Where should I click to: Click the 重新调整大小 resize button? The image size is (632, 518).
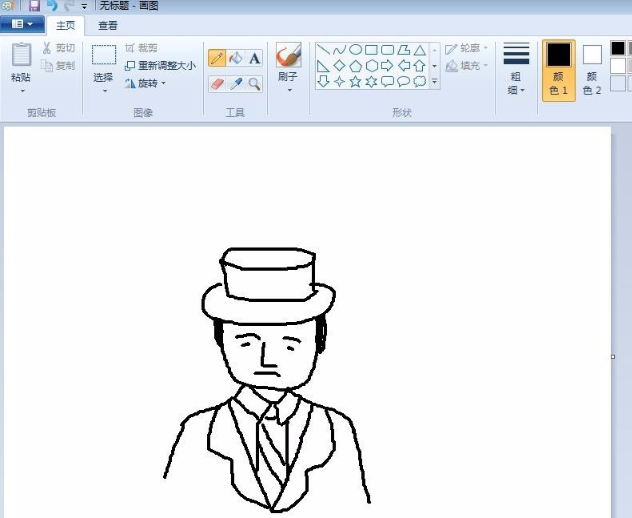click(159, 66)
